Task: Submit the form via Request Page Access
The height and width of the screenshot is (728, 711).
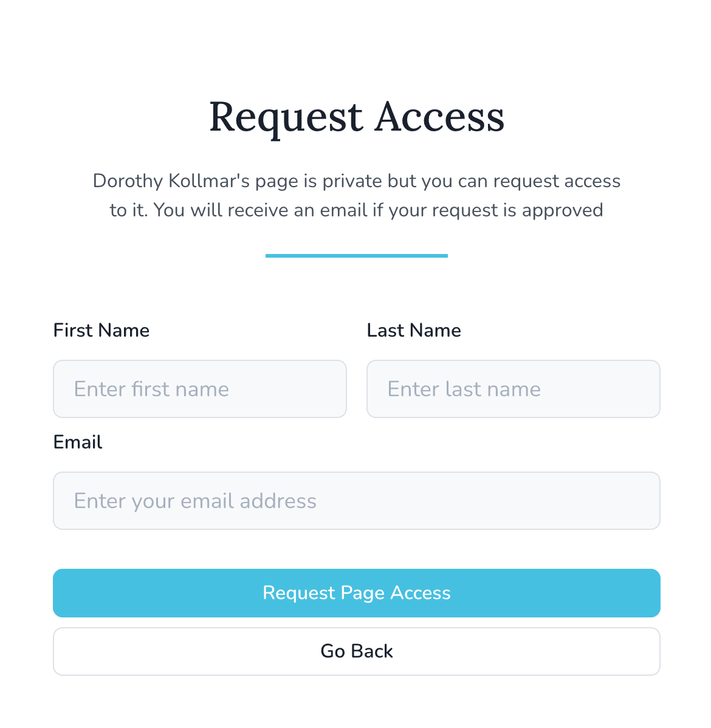Action: 357,592
